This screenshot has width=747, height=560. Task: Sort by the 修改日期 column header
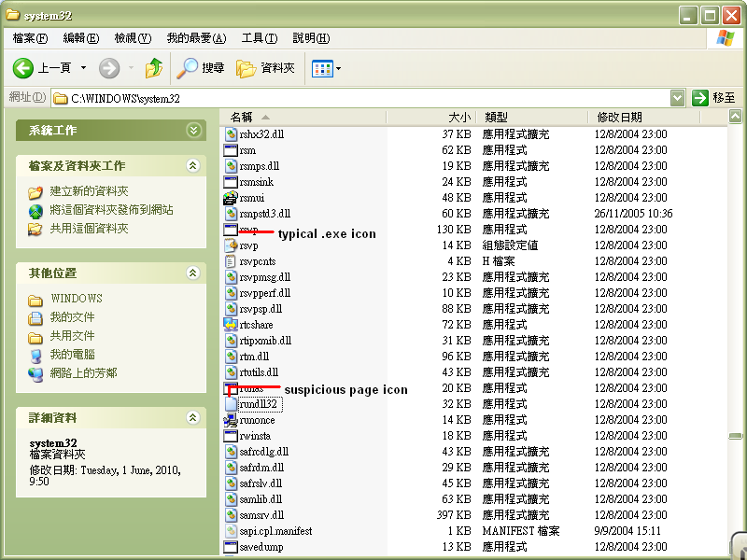pyautogui.click(x=643, y=118)
